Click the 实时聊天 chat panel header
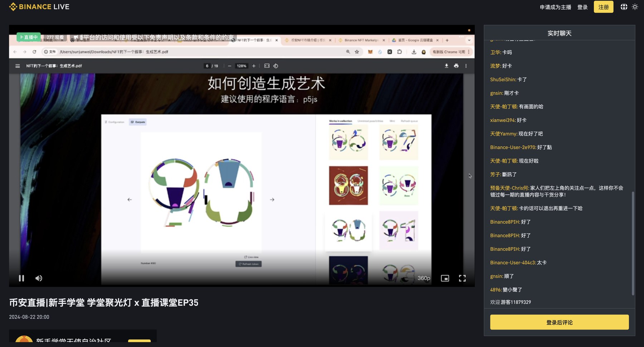Image resolution: width=644 pixels, height=347 pixels. [x=559, y=33]
